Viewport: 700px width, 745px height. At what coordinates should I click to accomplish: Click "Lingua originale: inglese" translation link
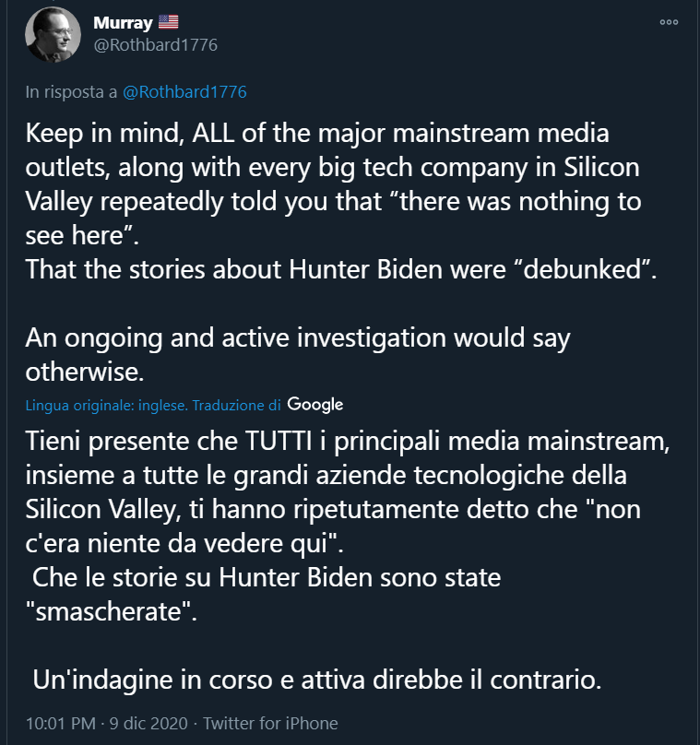click(x=107, y=406)
